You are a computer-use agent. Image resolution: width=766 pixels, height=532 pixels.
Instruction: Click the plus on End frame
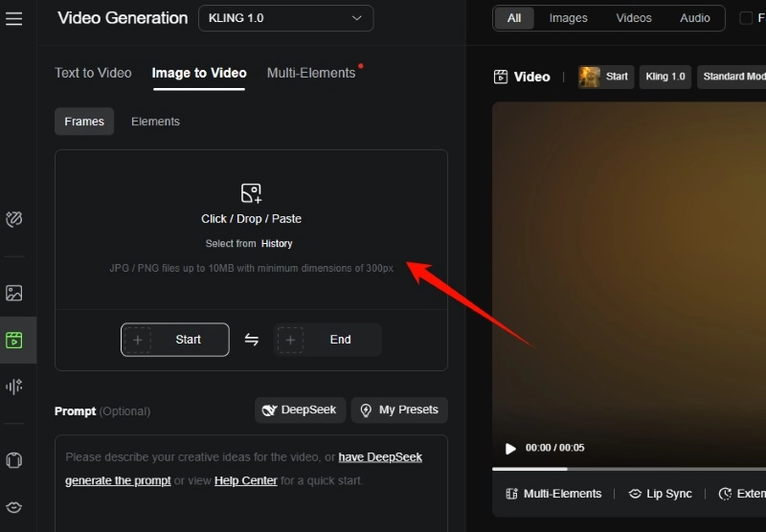pos(290,340)
